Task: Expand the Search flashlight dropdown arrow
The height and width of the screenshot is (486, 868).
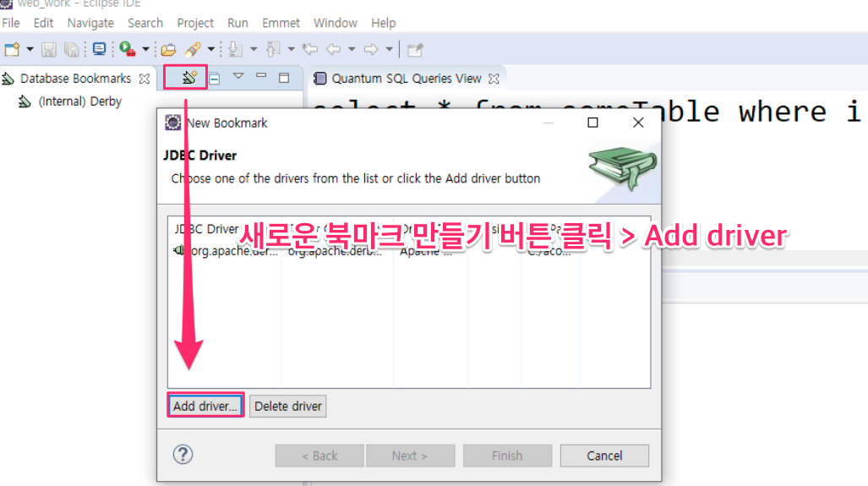Action: (211, 49)
